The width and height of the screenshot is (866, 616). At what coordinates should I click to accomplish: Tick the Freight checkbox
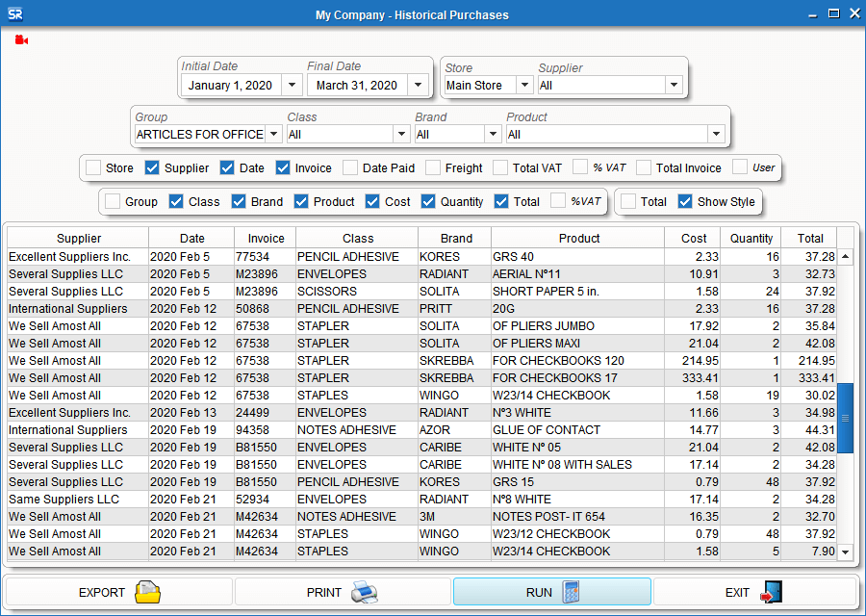433,167
